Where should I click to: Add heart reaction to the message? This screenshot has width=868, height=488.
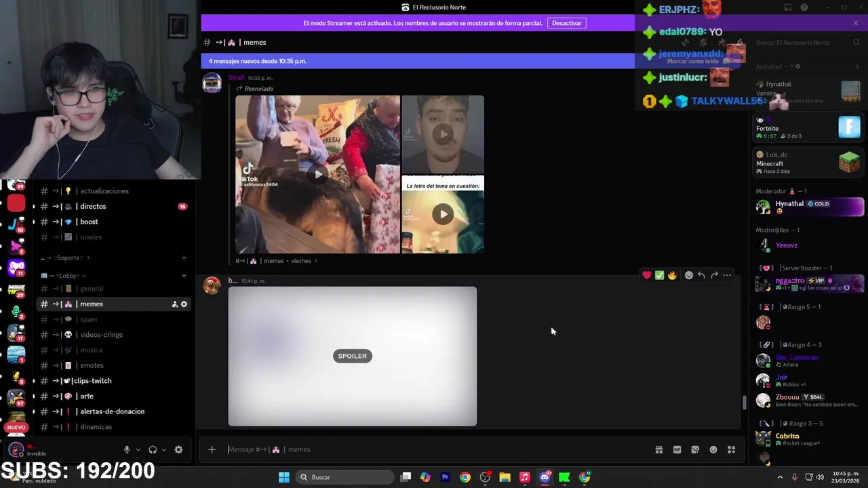[647, 275]
